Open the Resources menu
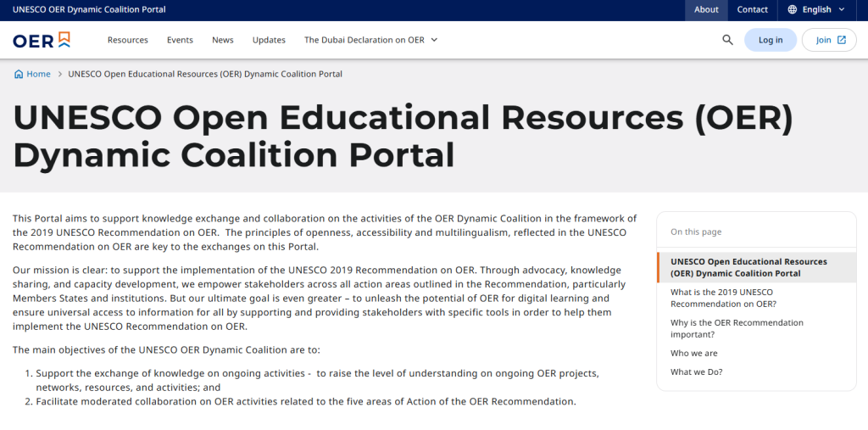The image size is (868, 430). 128,40
